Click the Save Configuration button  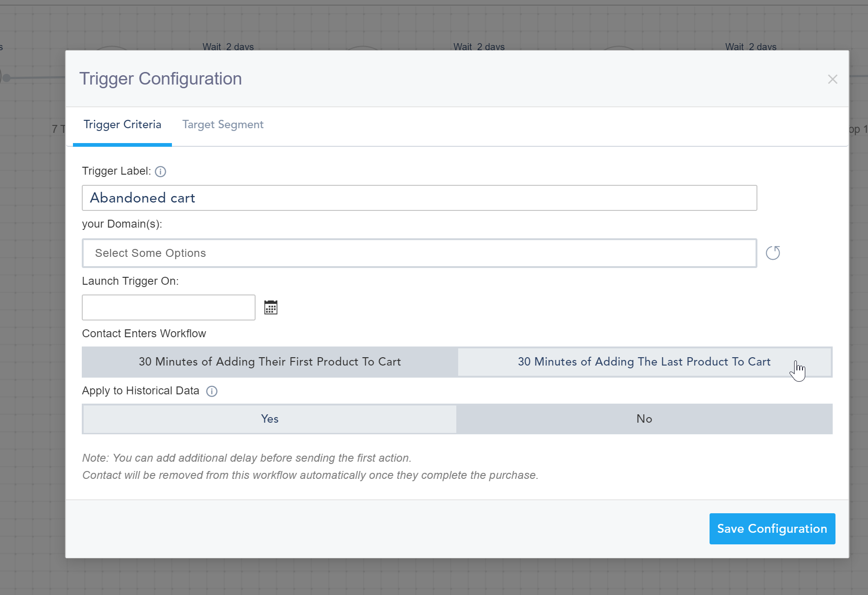click(x=772, y=529)
